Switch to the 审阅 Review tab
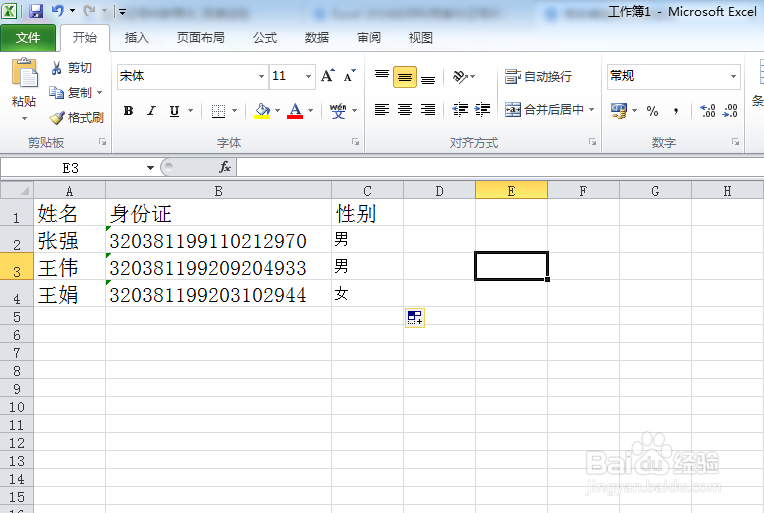This screenshot has height=513, width=764. (369, 38)
